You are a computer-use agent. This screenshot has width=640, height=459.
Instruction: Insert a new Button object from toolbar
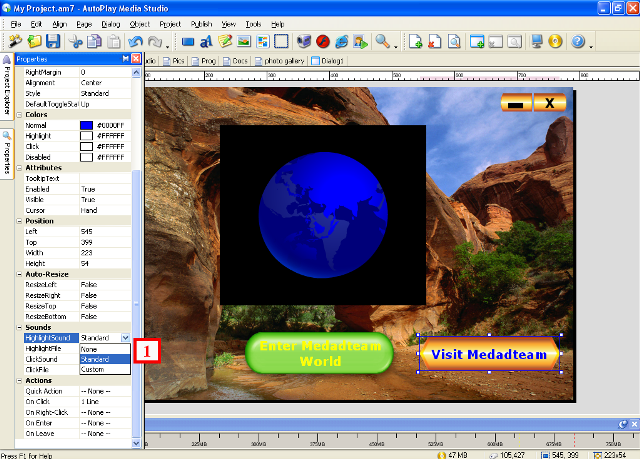pos(188,42)
